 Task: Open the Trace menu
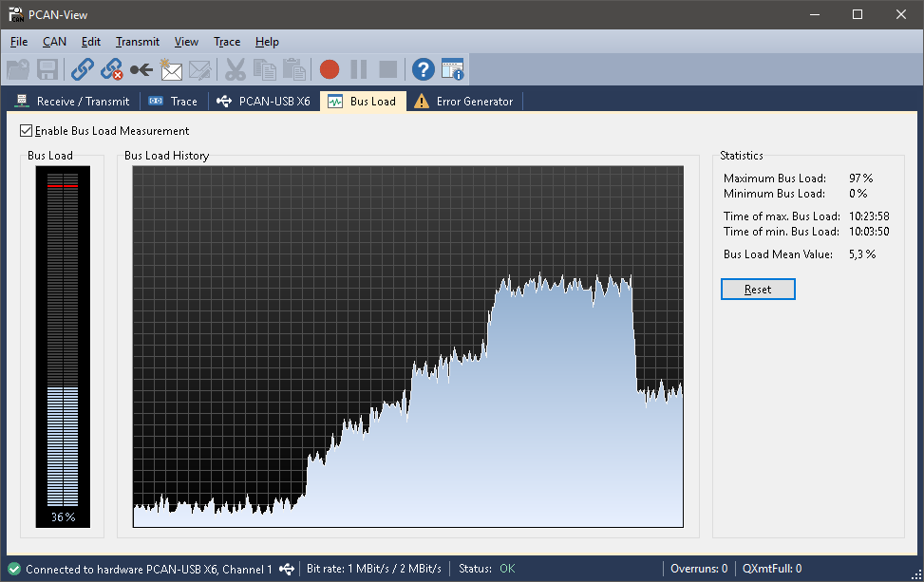[x=227, y=42]
